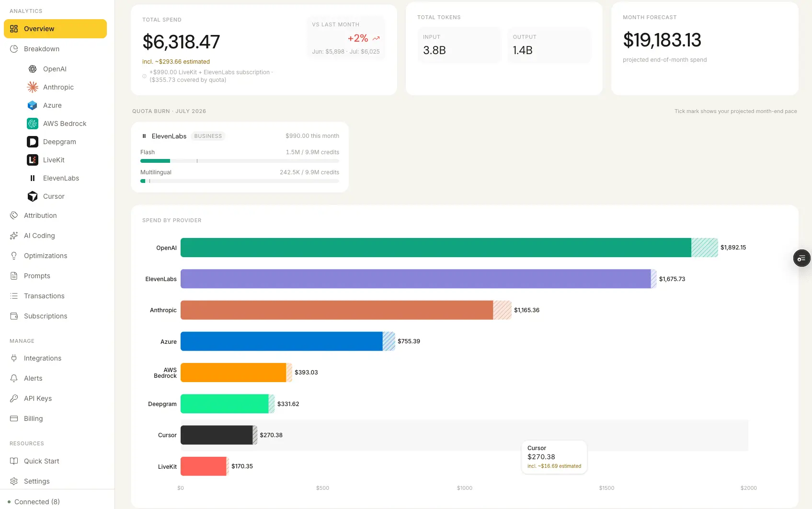This screenshot has height=509, width=812.
Task: Click the Alerts bell icon
Action: click(14, 378)
